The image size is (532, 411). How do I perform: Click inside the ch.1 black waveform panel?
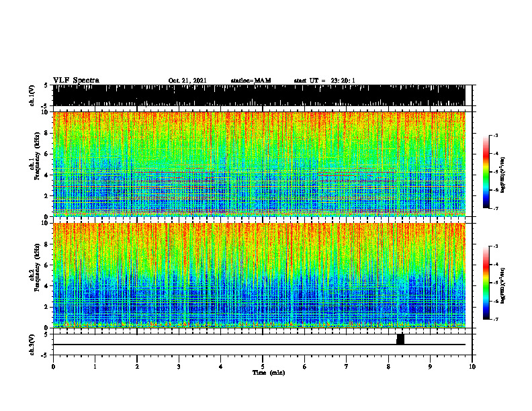[259, 95]
